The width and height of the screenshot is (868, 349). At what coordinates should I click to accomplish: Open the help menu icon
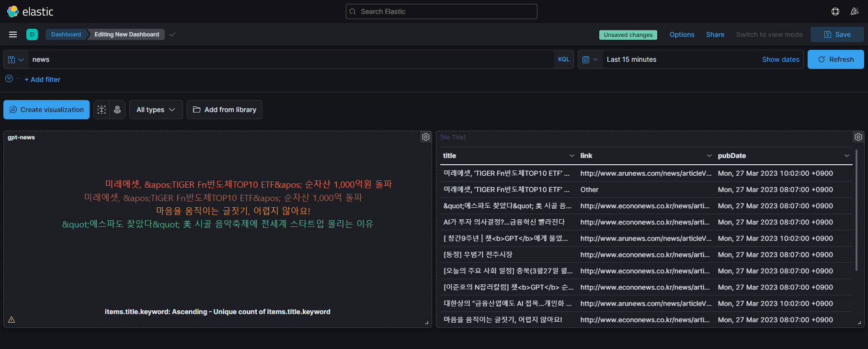[x=835, y=11]
